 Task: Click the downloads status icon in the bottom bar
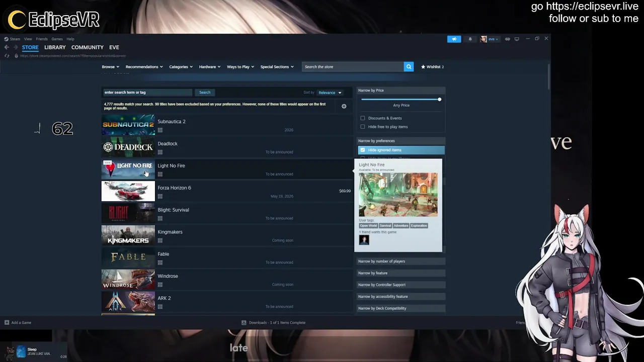[x=244, y=322]
